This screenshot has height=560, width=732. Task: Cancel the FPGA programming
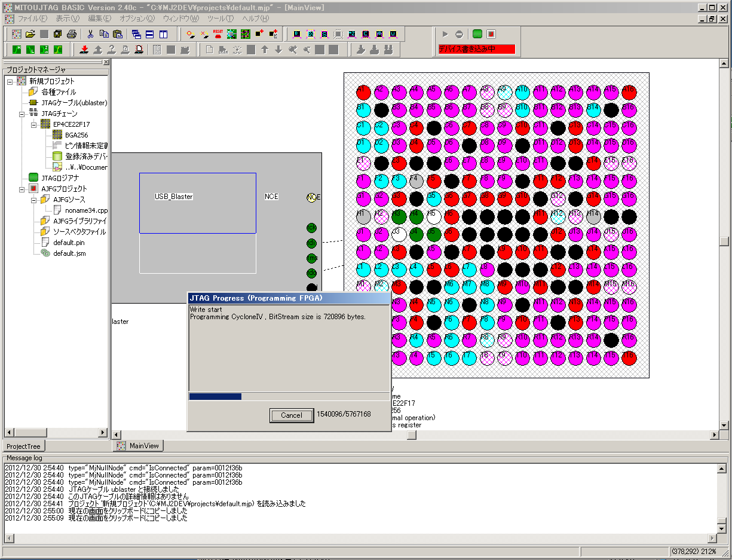tap(291, 415)
